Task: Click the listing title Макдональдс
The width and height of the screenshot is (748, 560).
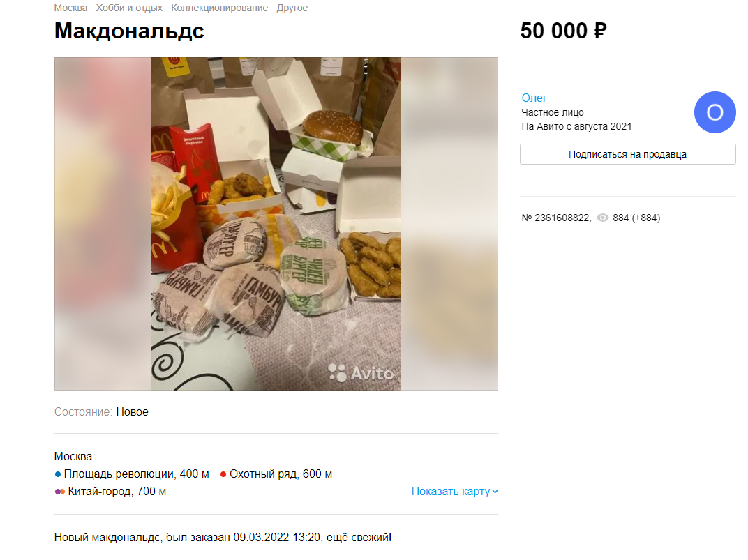Action: [x=129, y=31]
